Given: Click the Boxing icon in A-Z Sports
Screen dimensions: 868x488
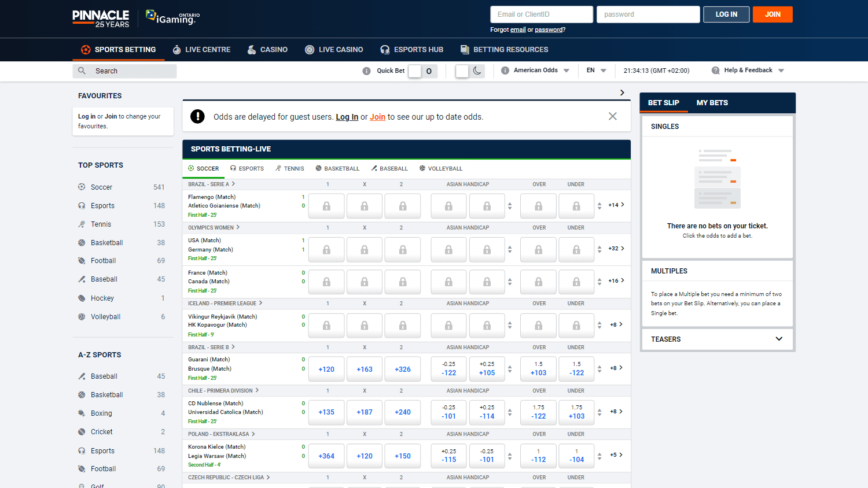Looking at the screenshot, I should pos(82,413).
